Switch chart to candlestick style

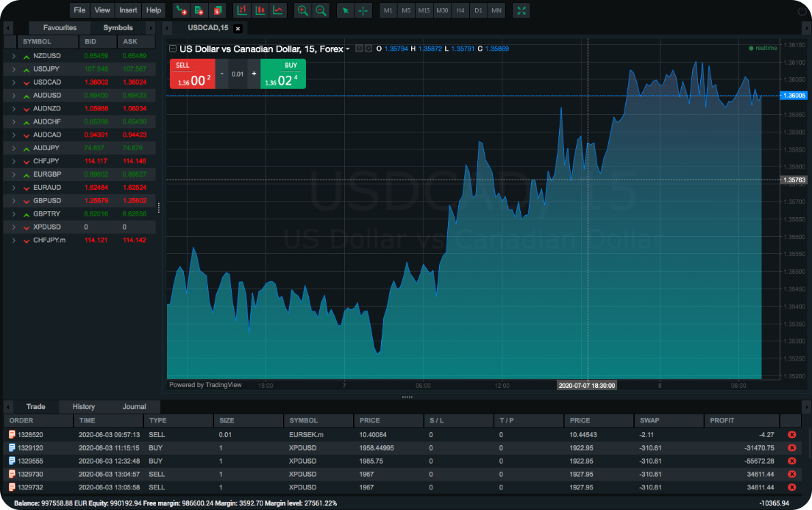[260, 10]
